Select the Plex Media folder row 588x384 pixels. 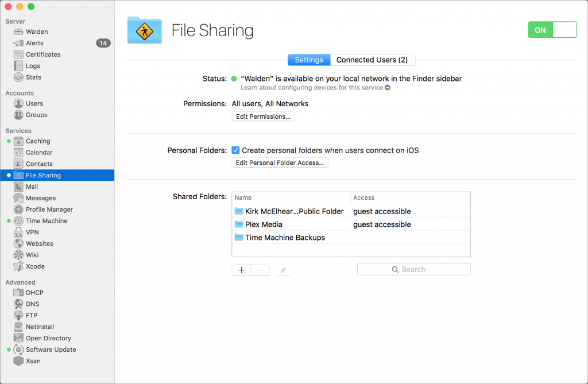351,224
